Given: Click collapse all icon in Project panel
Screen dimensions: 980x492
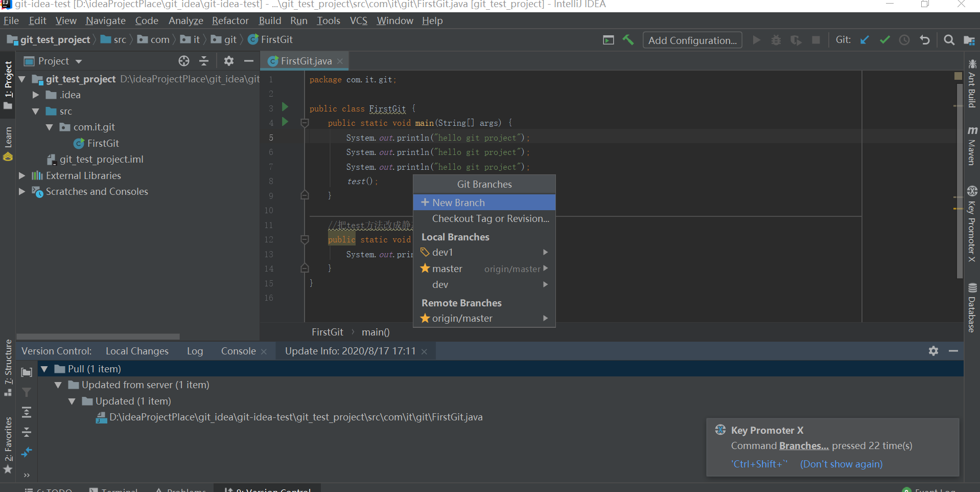Looking at the screenshot, I should 204,61.
